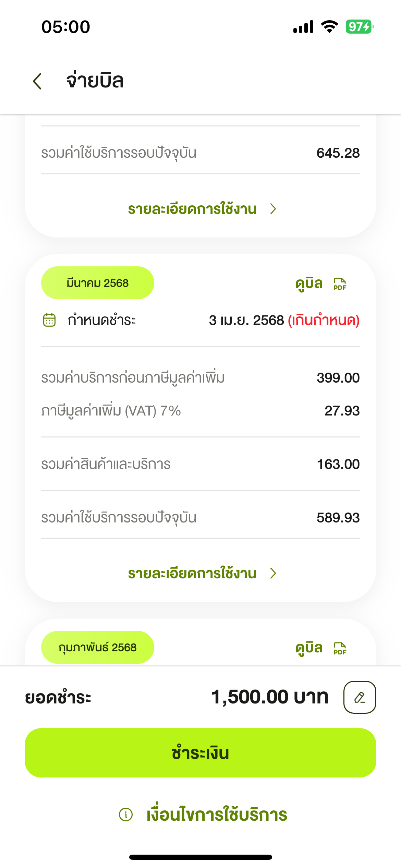Tap the calendar icon next to กำหนดชำระ
This screenshot has height=868, width=401.
point(49,320)
